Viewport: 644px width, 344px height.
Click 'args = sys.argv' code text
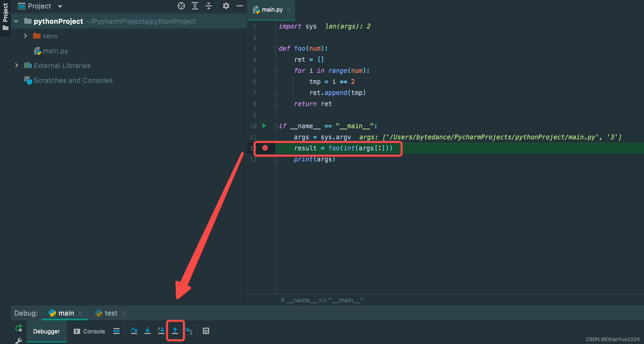(323, 137)
